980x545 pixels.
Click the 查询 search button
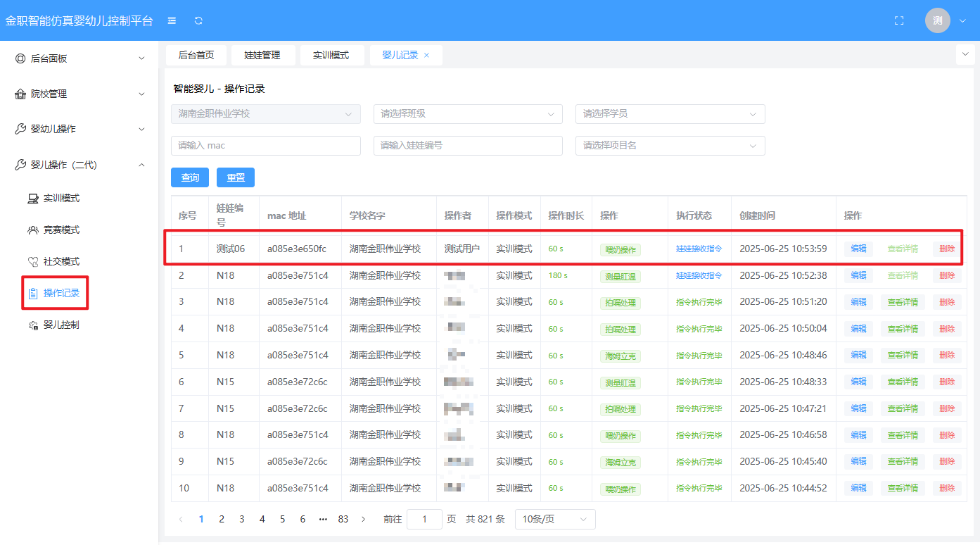click(190, 177)
